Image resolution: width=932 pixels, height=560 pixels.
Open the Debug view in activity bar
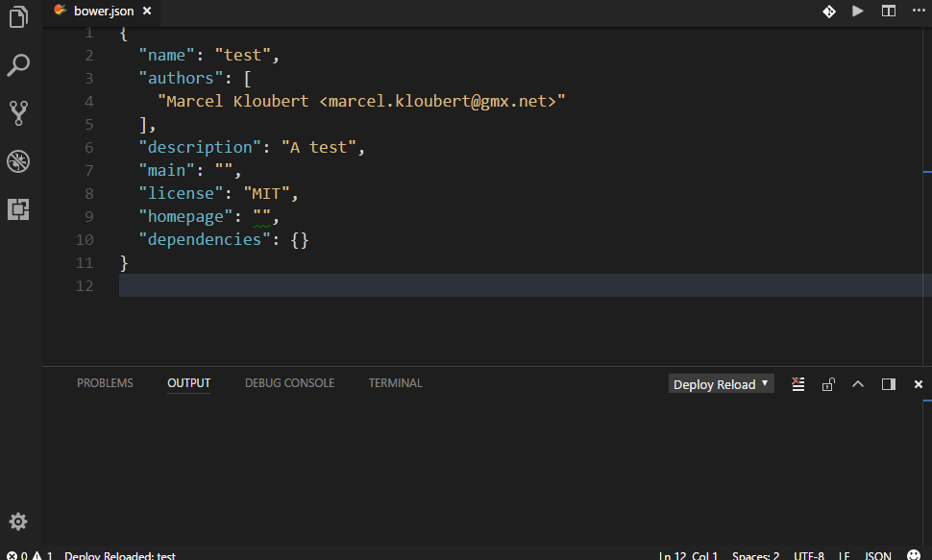[18, 161]
